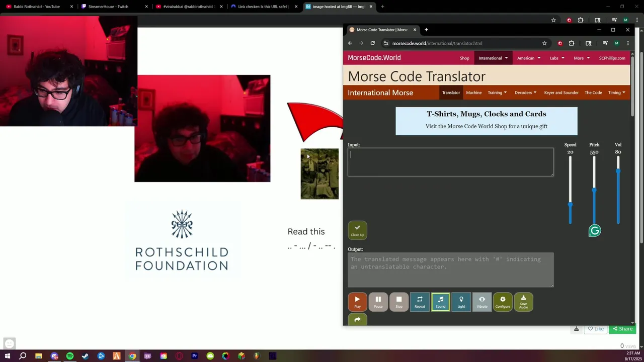Adjust the Speed slider handle
This screenshot has width=644, height=362.
point(570,204)
